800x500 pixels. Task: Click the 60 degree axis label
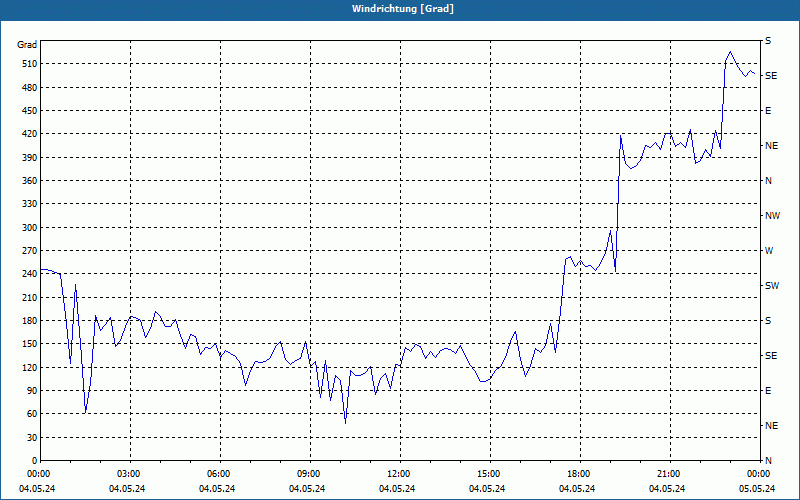(x=31, y=414)
